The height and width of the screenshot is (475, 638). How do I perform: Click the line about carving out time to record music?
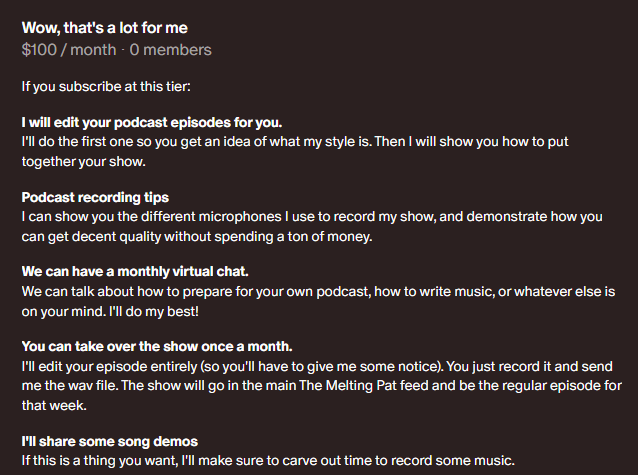click(x=268, y=461)
